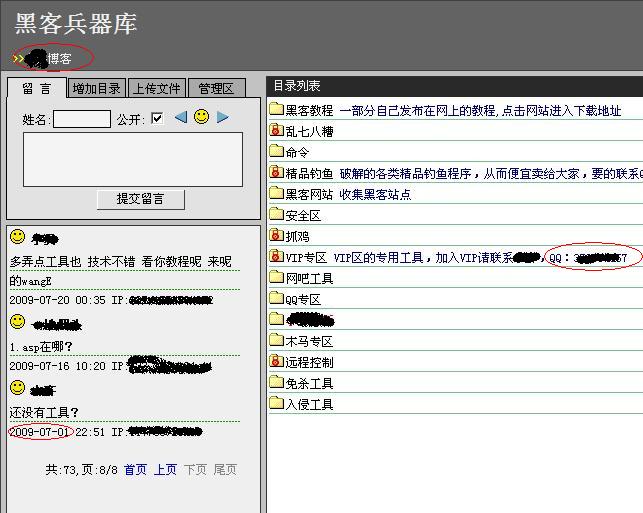Open the 上传文件 tab
The width and height of the screenshot is (643, 513).
tap(157, 89)
